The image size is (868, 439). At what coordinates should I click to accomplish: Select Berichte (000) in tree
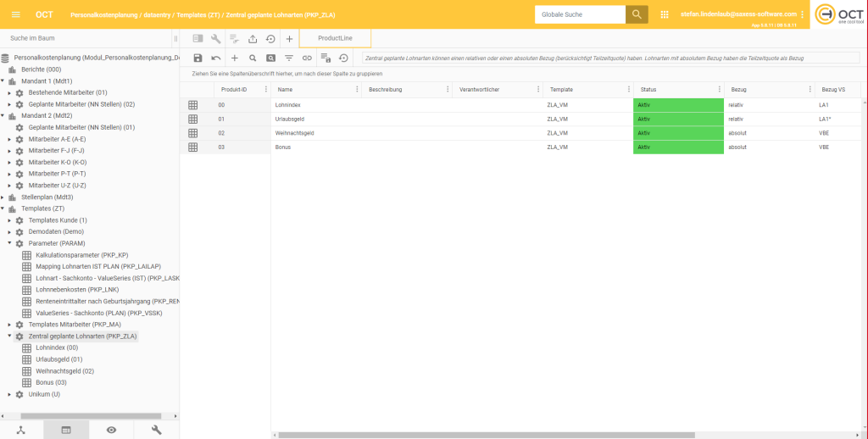pos(41,69)
